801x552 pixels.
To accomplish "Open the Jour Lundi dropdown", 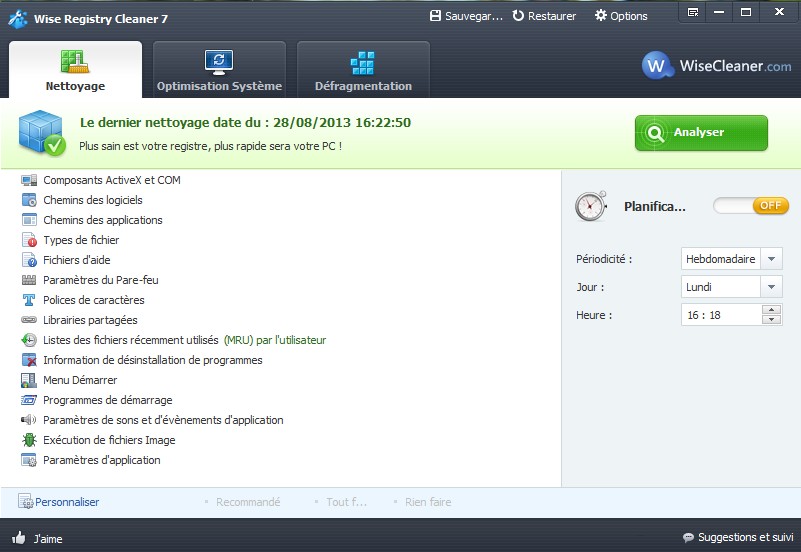I will click(772, 287).
